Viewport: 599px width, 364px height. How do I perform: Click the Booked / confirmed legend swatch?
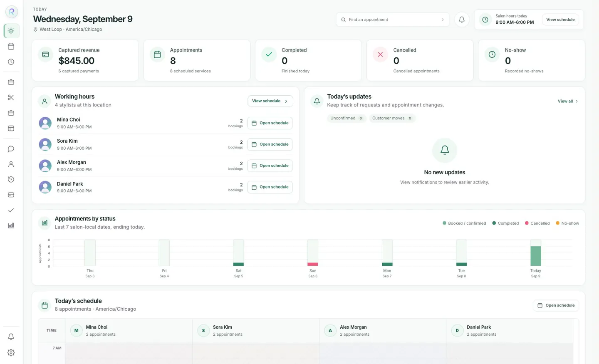444,223
